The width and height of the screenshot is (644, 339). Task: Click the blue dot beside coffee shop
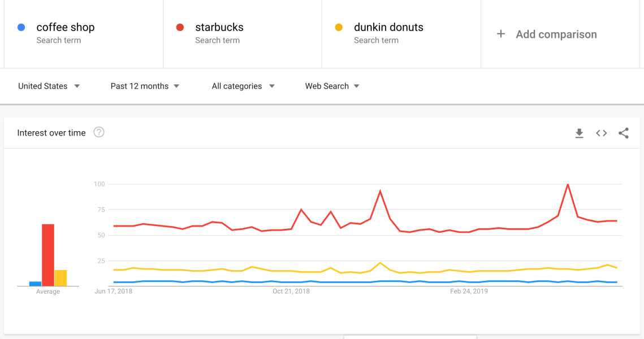[21, 27]
